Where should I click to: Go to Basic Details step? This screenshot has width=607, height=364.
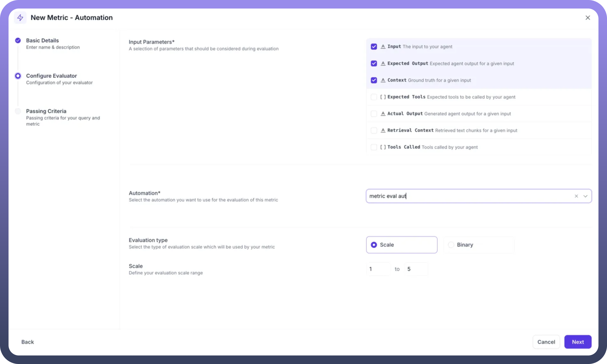(42, 41)
